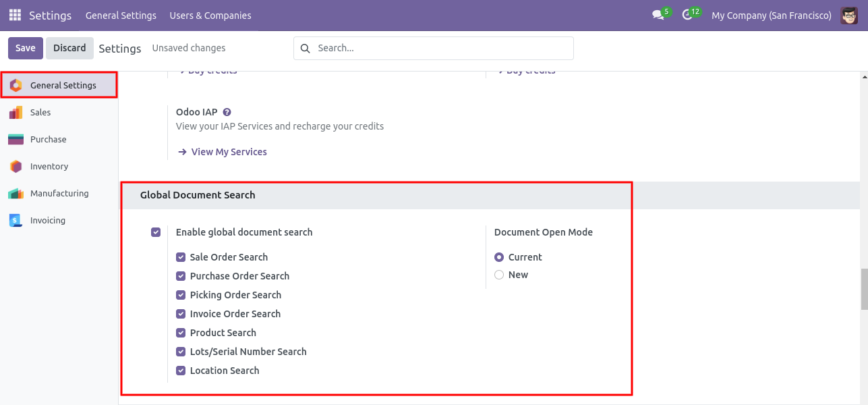Click the Document Open Mode label

click(x=544, y=232)
